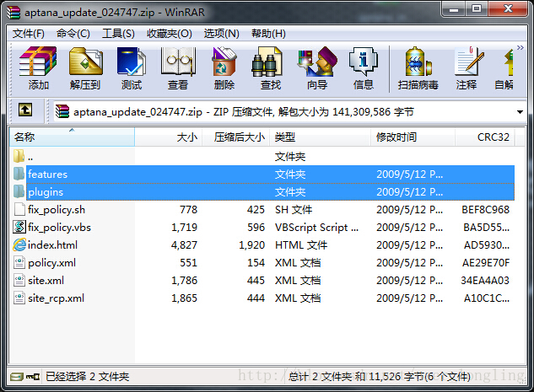
Task: Click the policy.xml file icon
Action: (19, 262)
